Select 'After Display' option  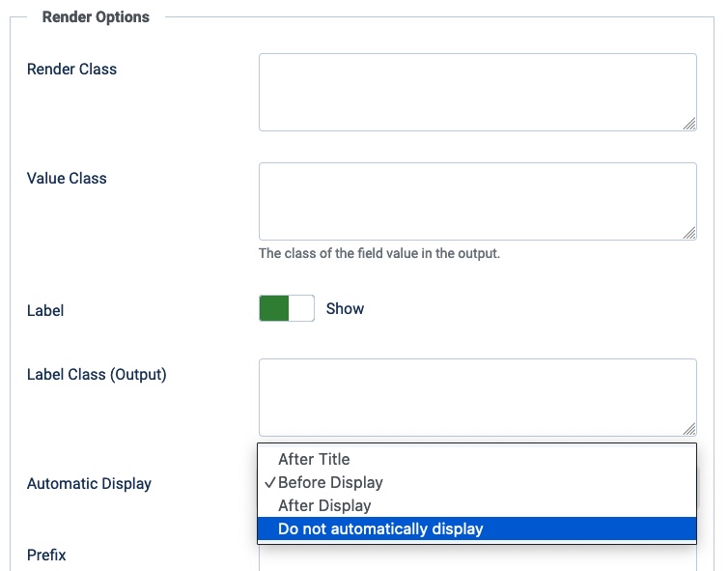[477, 505]
